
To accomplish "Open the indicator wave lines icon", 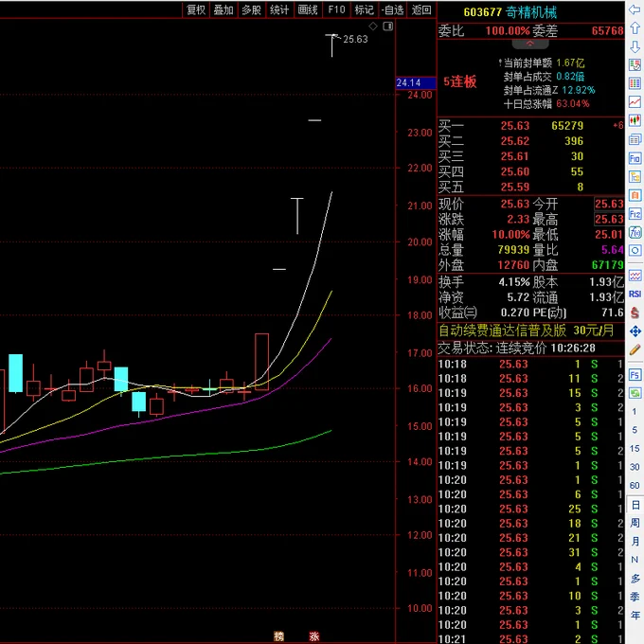I will (635, 276).
